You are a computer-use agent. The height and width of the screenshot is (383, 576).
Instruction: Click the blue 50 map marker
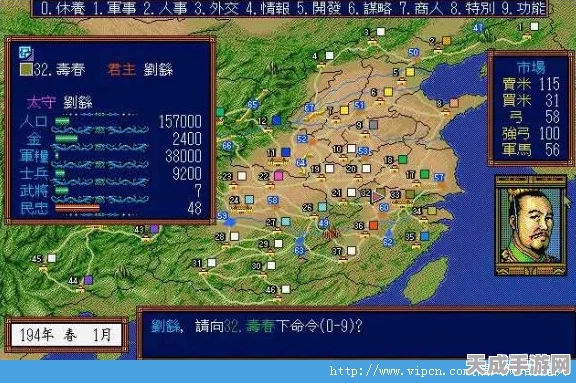[x=414, y=53]
